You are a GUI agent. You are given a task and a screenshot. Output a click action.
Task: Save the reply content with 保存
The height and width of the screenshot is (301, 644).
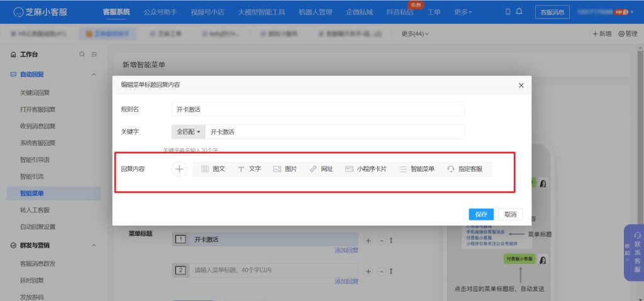click(481, 214)
